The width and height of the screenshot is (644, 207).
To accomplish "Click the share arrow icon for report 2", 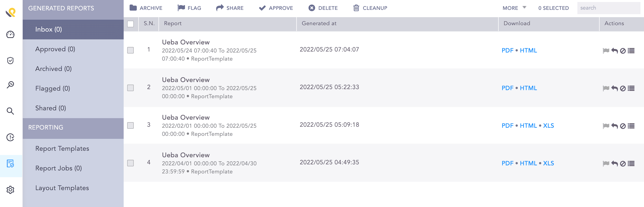I will pos(614,88).
